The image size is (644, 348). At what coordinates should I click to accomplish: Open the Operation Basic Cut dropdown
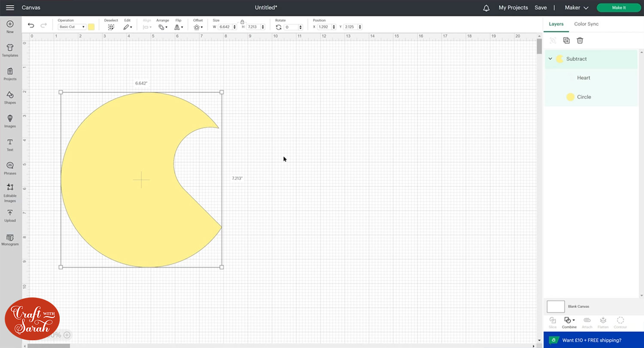pos(72,27)
